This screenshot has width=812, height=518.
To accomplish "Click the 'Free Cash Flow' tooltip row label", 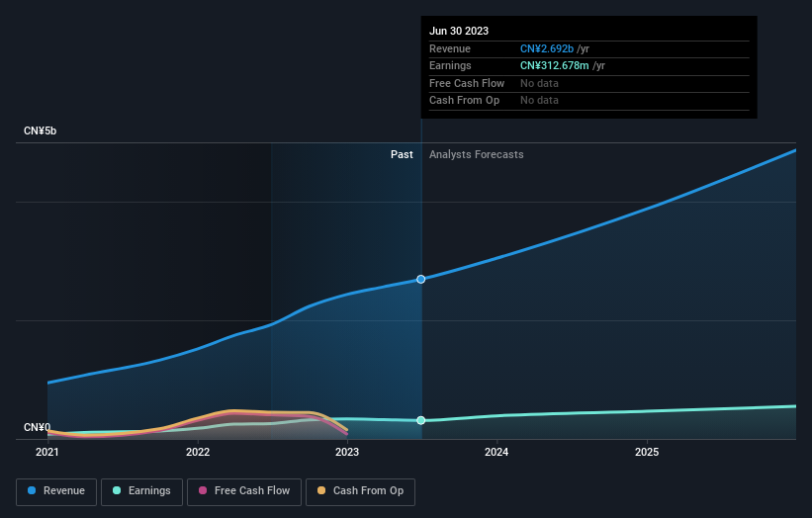I will (x=467, y=83).
